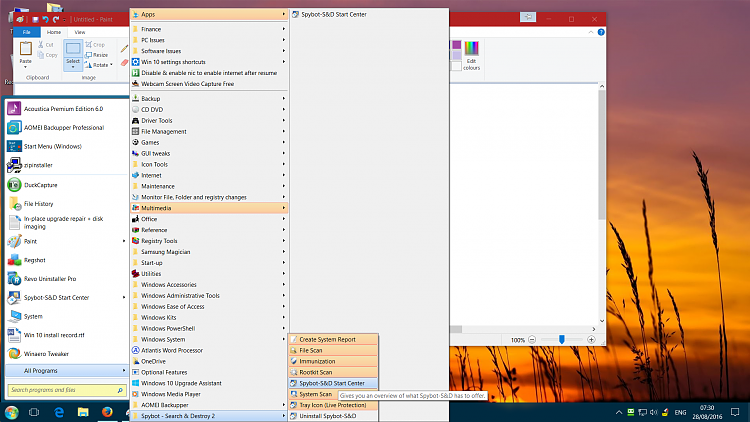The height and width of the screenshot is (422, 750).
Task: Open Rotate dropdown in Paint
Action: [x=99, y=65]
